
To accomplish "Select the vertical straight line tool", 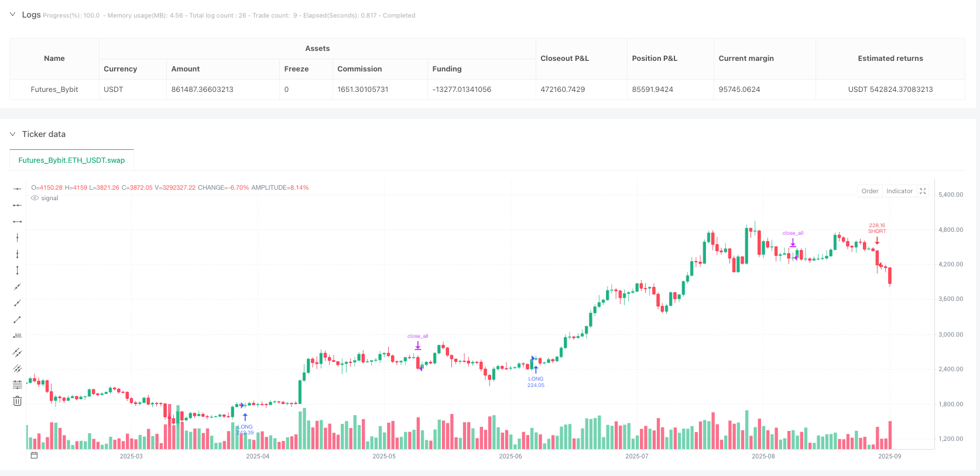I will tap(18, 237).
